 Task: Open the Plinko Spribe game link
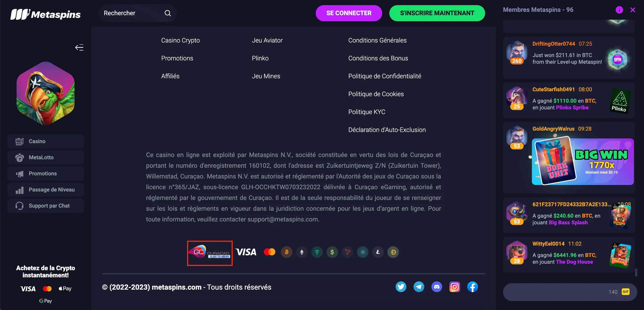point(572,107)
